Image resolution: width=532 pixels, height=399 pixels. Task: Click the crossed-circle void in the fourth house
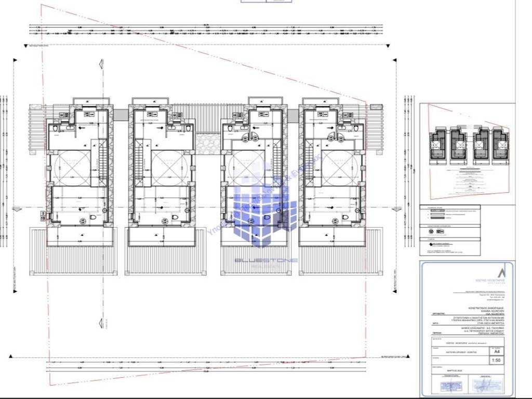point(339,167)
